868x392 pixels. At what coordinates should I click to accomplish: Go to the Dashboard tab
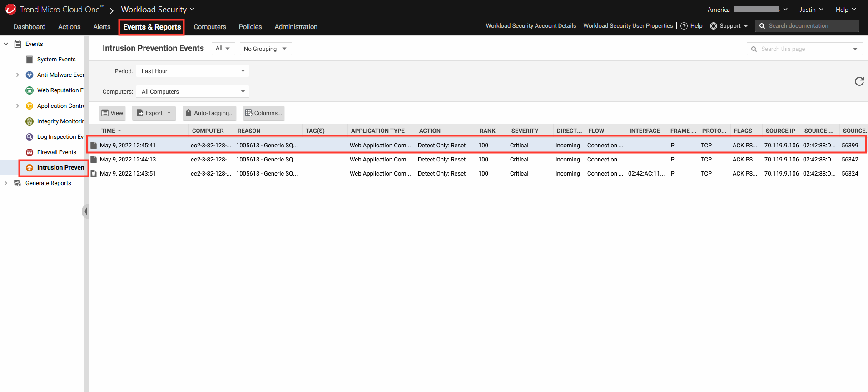click(x=30, y=27)
